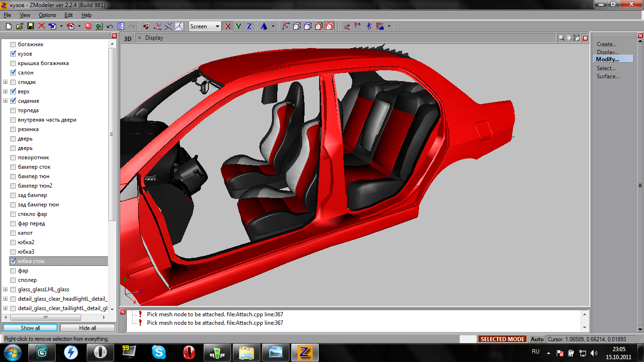The image size is (644, 362).
Task: Select the viewport zoom magnifier tool
Action: (561, 38)
